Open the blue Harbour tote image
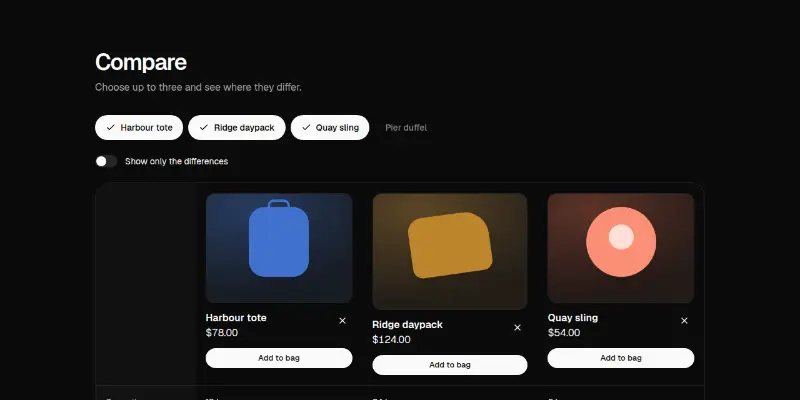 pyautogui.click(x=279, y=248)
